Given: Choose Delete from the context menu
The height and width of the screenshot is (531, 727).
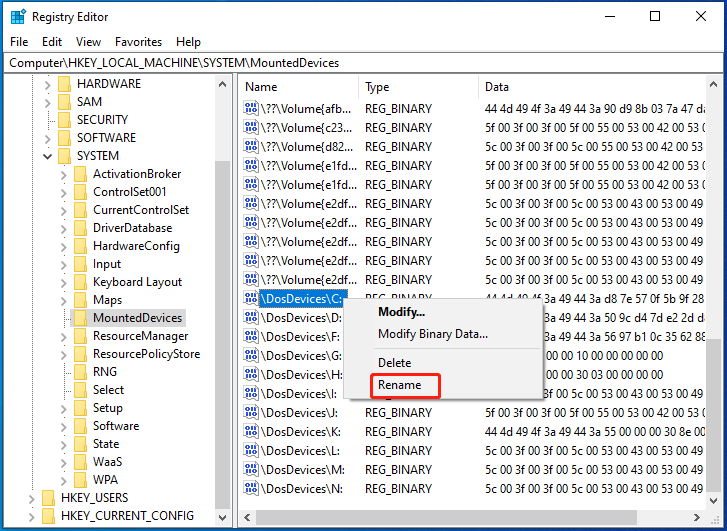Looking at the screenshot, I should pos(395,363).
